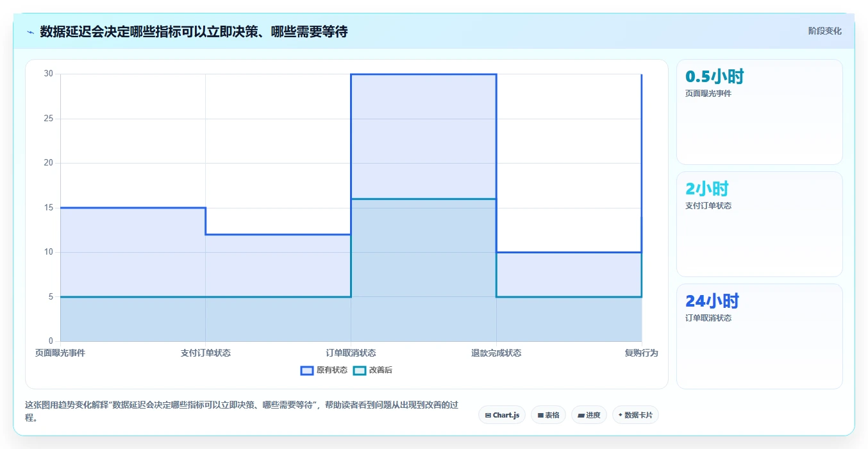Viewport: 868px width, 449px height.
Task: Click the 原有状态 legend color box
Action: click(307, 370)
